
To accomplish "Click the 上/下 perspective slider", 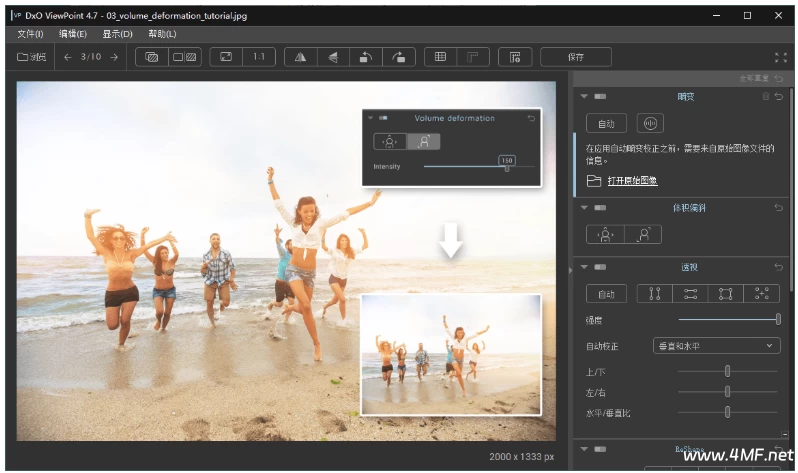I will tap(727, 371).
